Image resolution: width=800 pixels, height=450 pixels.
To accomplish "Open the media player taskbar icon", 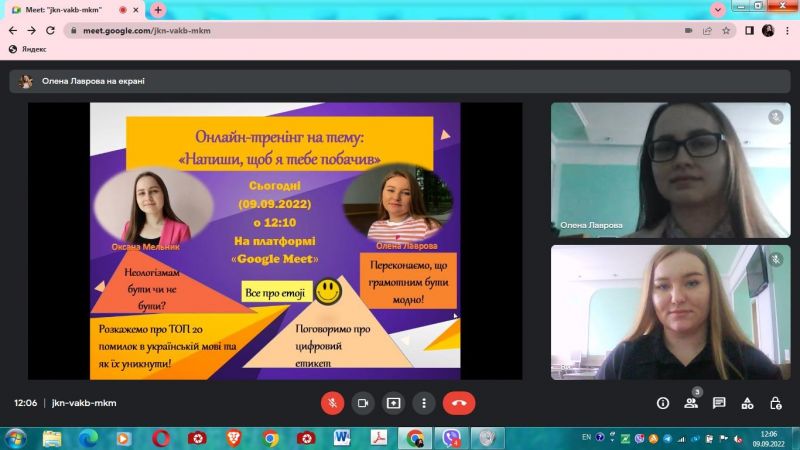I will [123, 439].
